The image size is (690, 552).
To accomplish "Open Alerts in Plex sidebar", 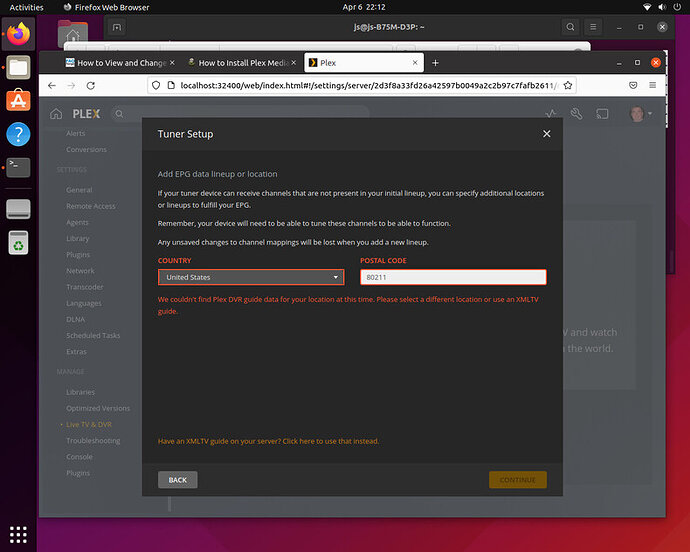I will (x=76, y=133).
